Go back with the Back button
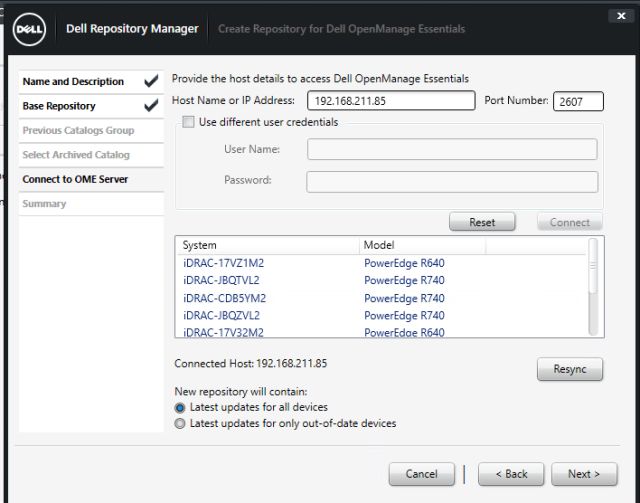640x503 pixels. tap(510, 474)
